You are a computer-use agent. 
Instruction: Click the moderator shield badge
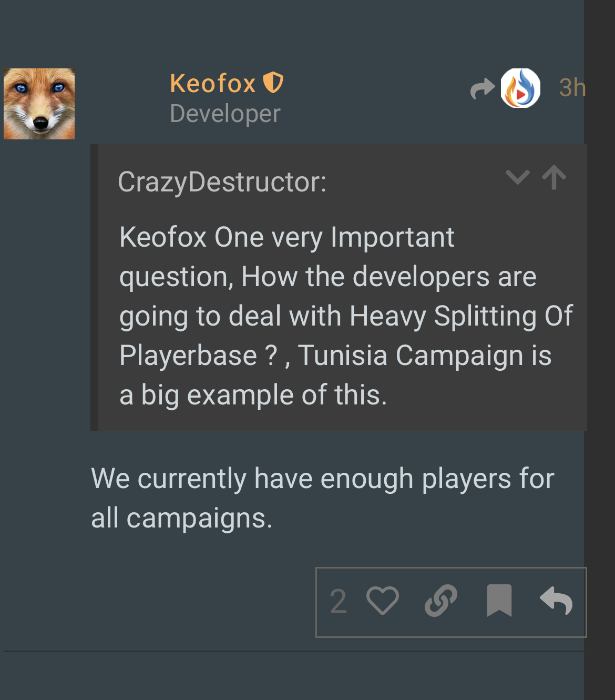point(273,83)
